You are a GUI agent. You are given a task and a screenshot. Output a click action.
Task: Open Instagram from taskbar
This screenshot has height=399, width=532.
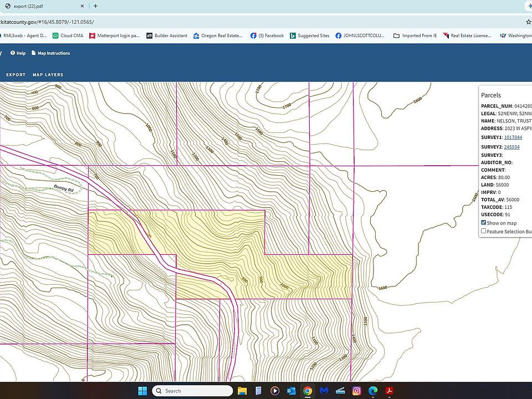pyautogui.click(x=356, y=391)
